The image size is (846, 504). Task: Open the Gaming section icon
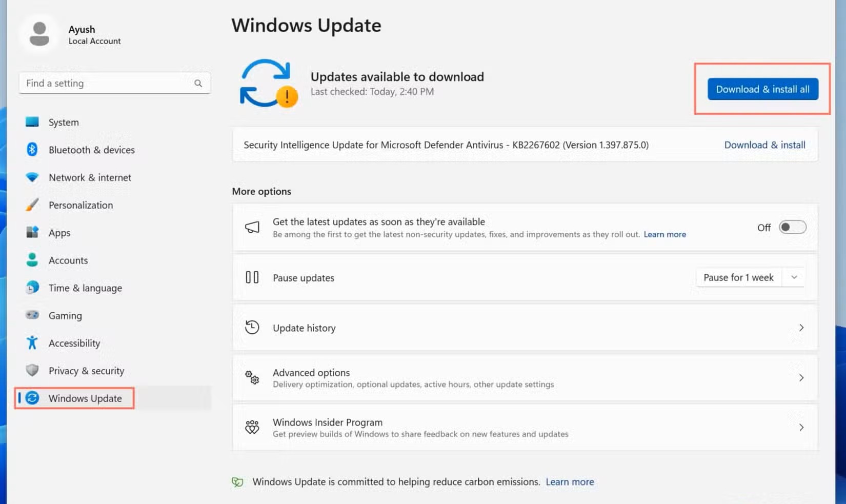click(x=32, y=315)
